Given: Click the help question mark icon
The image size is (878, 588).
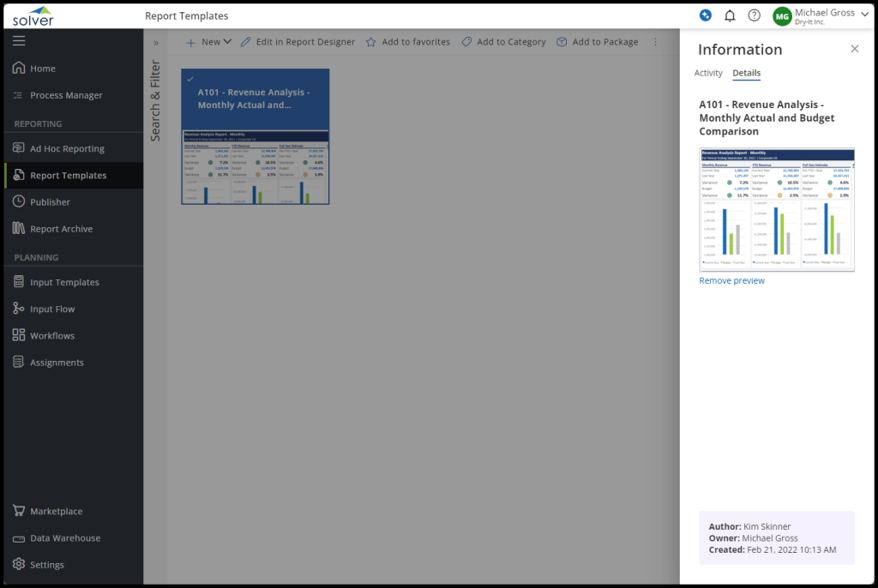Looking at the screenshot, I should point(754,15).
